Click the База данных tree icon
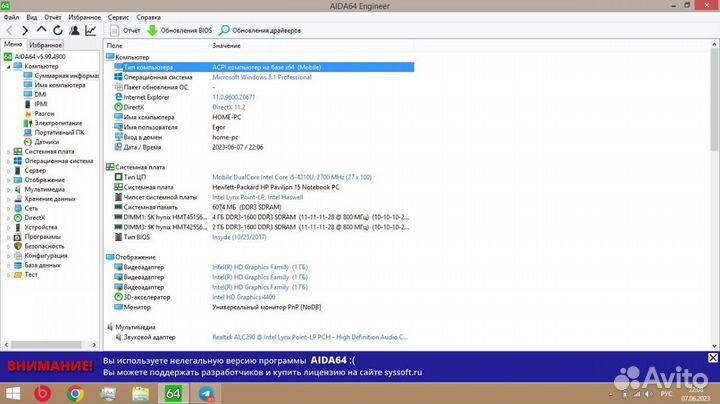The width and height of the screenshot is (720, 404). click(x=18, y=265)
